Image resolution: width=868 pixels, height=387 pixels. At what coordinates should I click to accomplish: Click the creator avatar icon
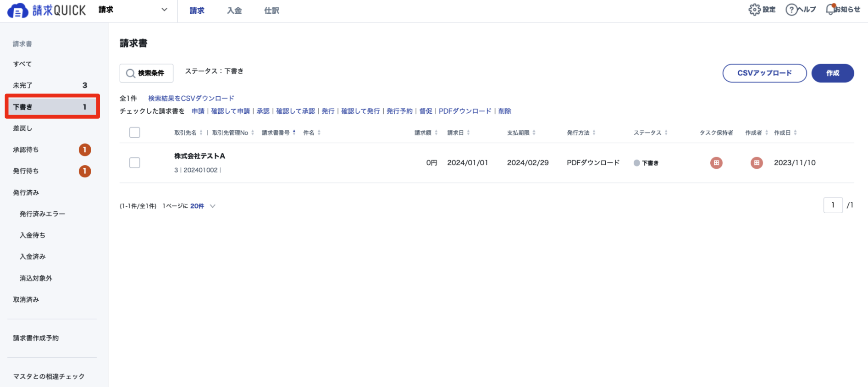click(x=757, y=163)
